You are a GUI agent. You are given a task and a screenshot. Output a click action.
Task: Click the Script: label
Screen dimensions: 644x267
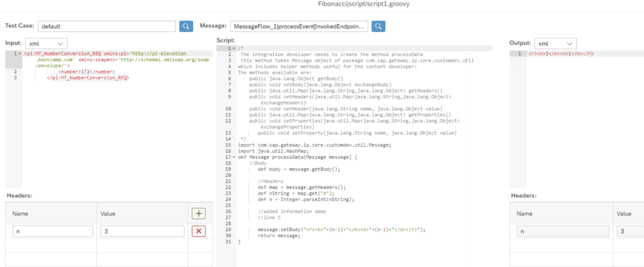226,40
